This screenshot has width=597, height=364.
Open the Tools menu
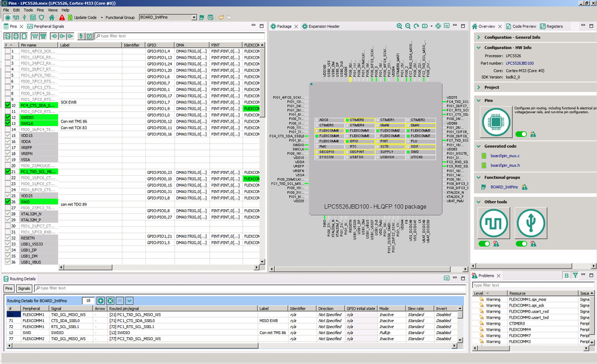point(28,10)
